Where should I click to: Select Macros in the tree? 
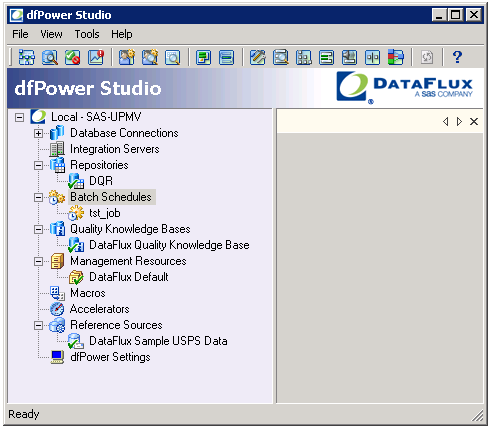(88, 293)
